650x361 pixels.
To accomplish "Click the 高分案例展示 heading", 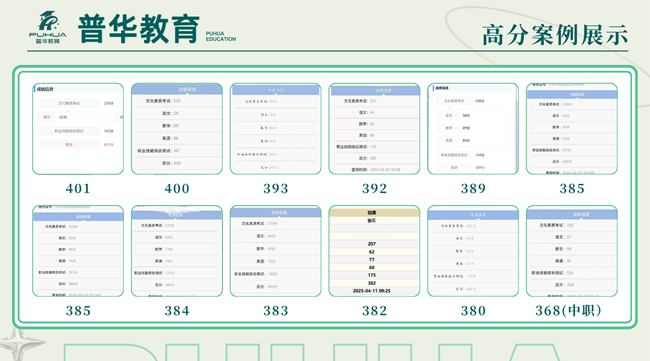I will [555, 35].
